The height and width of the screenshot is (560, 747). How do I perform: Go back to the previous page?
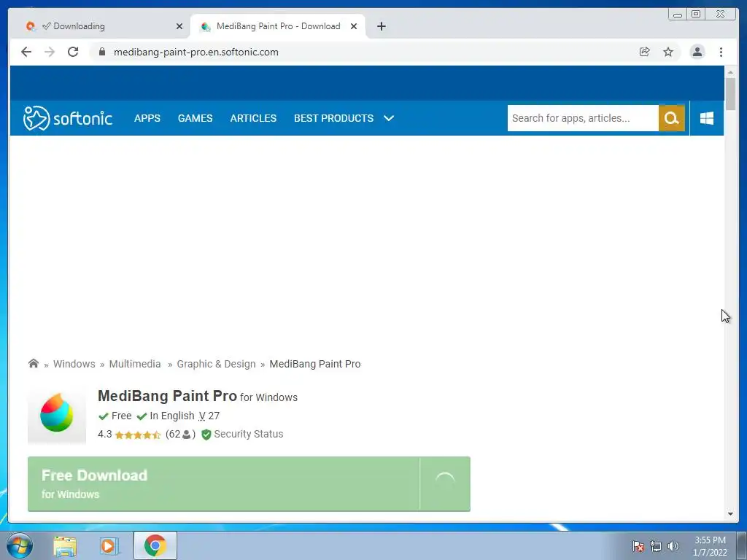(x=26, y=52)
